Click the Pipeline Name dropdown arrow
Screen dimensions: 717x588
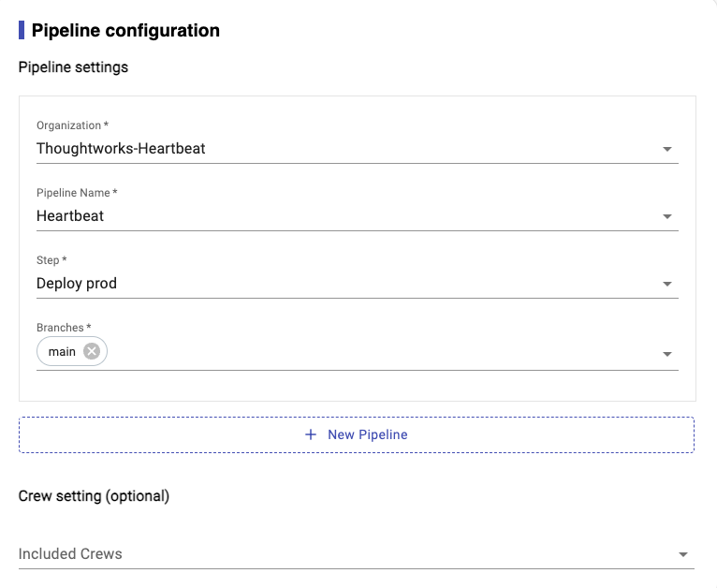[666, 216]
